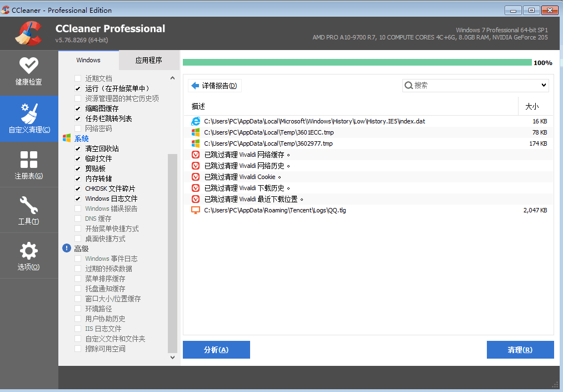
Task: Click Windows icon beside 3602977.tmp
Action: click(x=195, y=143)
